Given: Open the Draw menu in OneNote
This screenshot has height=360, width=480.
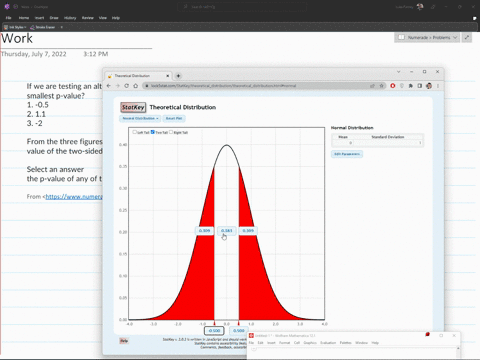Looking at the screenshot, I should (x=54, y=18).
